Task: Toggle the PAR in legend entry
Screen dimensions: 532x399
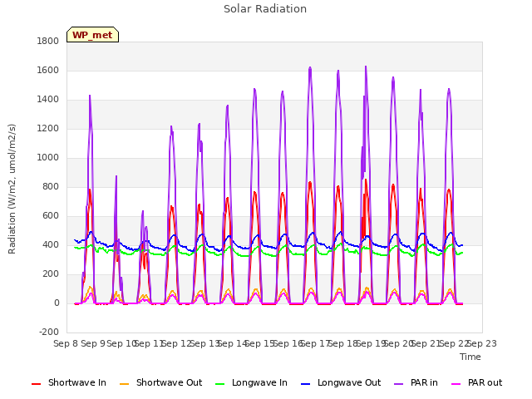Action: tap(416, 383)
